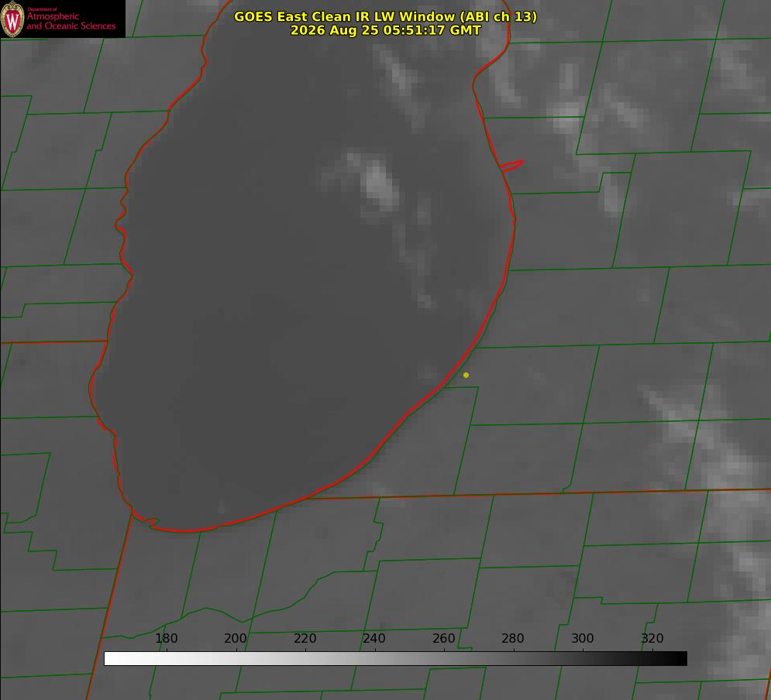The height and width of the screenshot is (700, 771).
Task: Click the black end of the colorbar
Action: (x=682, y=658)
